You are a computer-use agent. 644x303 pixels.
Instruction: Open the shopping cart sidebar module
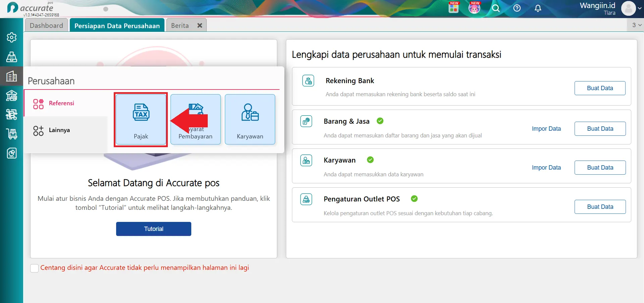pyautogui.click(x=12, y=134)
